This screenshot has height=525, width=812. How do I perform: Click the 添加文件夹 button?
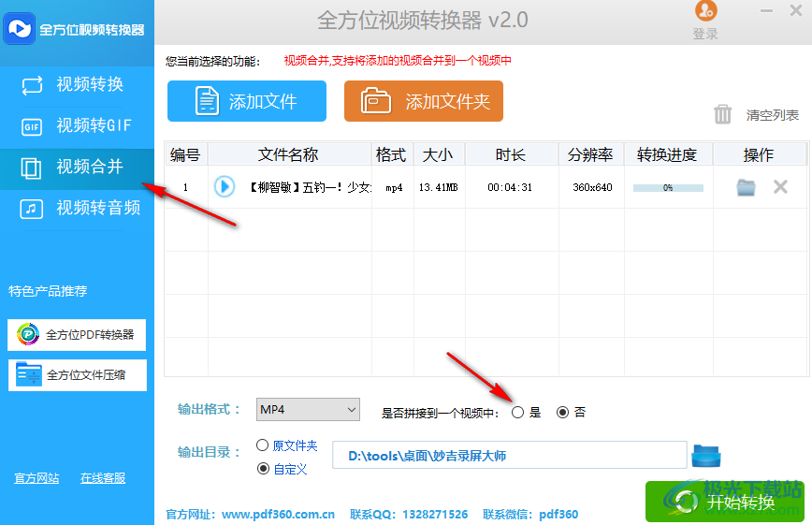[424, 101]
